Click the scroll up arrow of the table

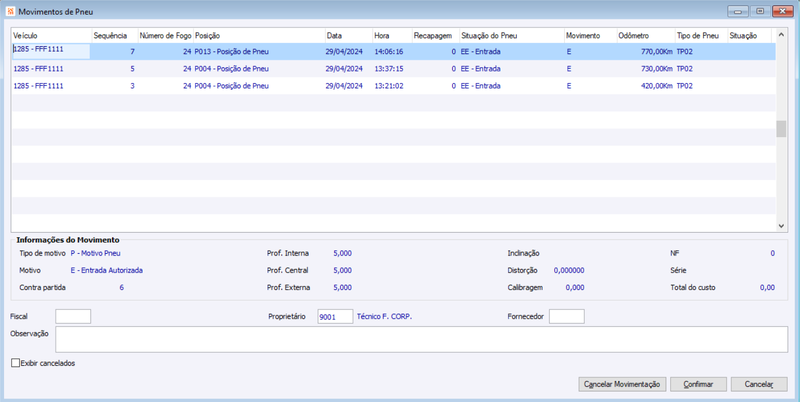click(781, 35)
